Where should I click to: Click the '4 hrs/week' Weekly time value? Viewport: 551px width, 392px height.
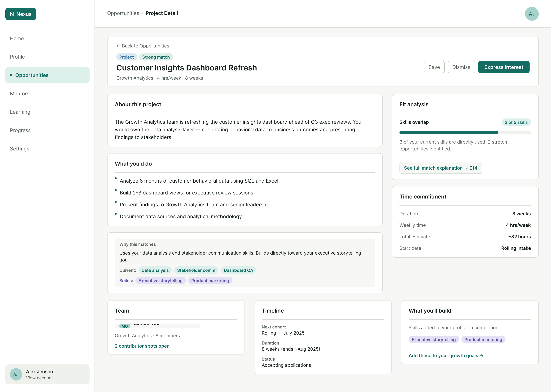pyautogui.click(x=518, y=225)
